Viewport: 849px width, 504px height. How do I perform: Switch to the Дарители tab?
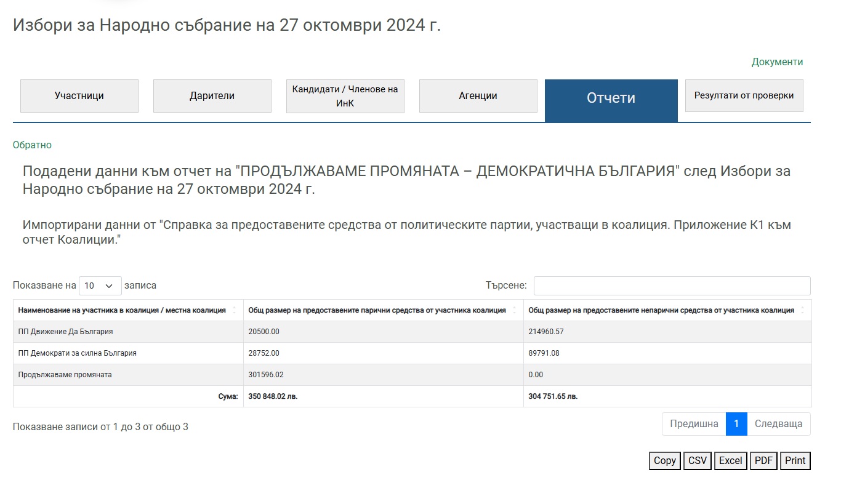click(212, 96)
